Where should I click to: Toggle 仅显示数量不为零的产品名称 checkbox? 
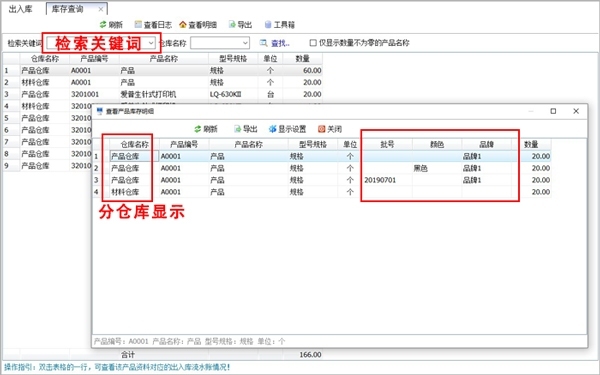click(x=313, y=43)
